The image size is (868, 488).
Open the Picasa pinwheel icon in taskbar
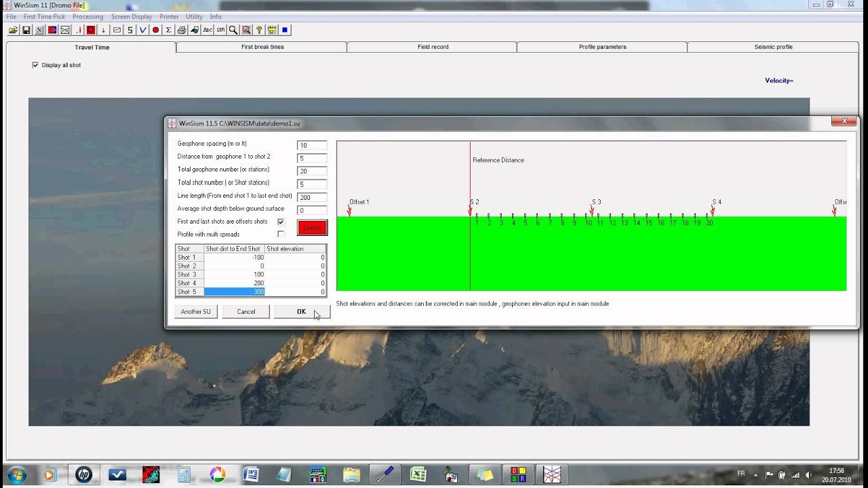point(217,474)
